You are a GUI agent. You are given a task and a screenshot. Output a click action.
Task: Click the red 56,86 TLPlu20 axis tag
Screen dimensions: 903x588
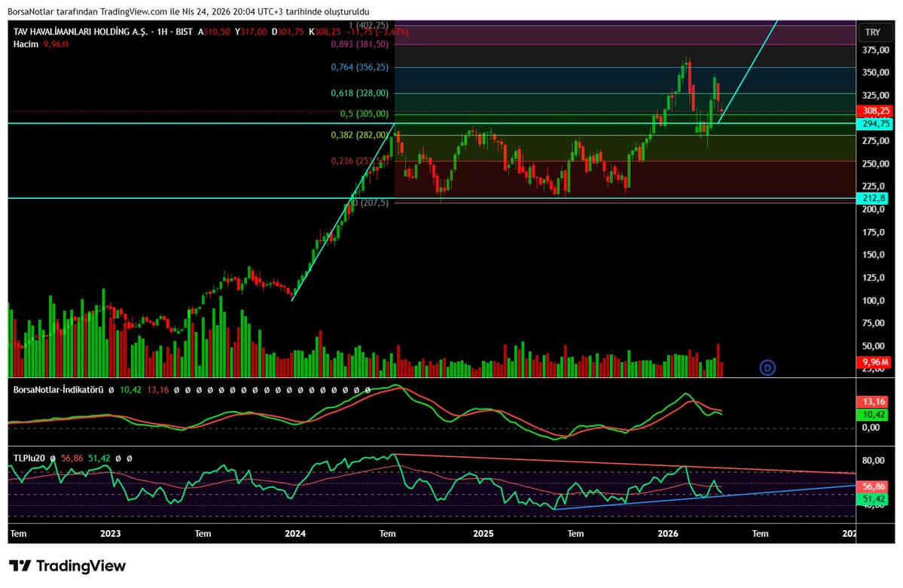(873, 486)
